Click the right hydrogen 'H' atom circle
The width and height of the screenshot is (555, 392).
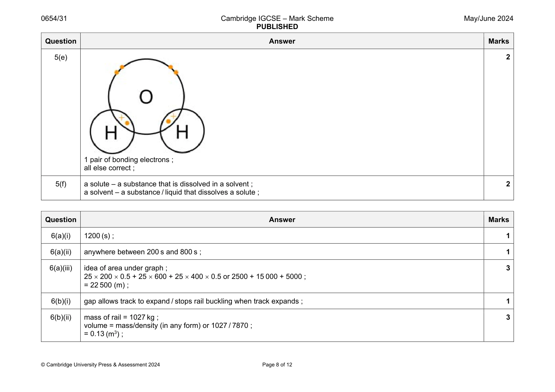(182, 131)
